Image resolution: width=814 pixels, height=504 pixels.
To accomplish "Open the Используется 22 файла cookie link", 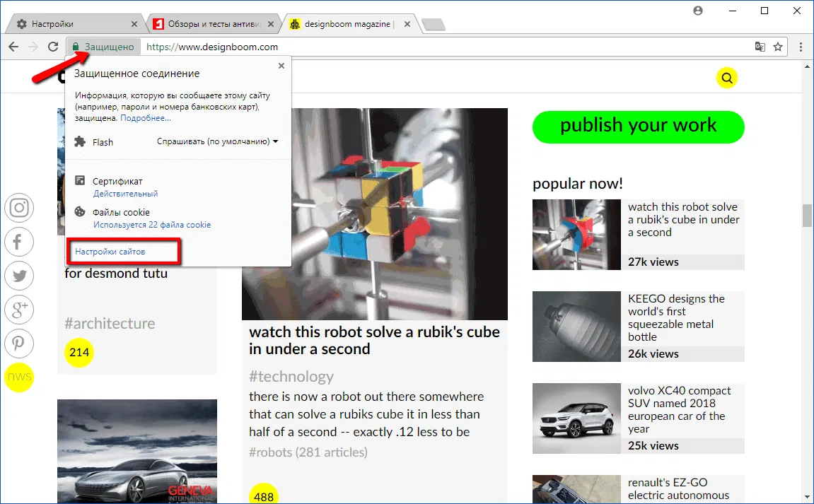I will click(152, 225).
